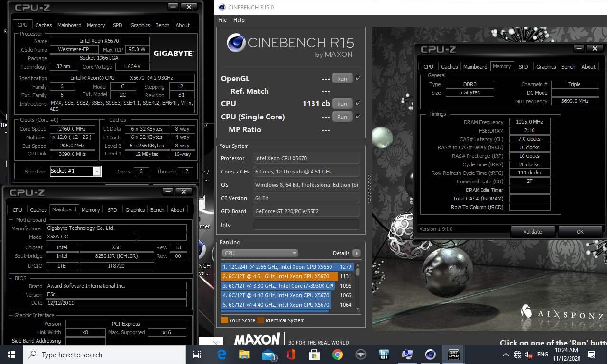Screen dimensions: 607x364
Task: Click the Windows Start button
Action: [x=11, y=355]
